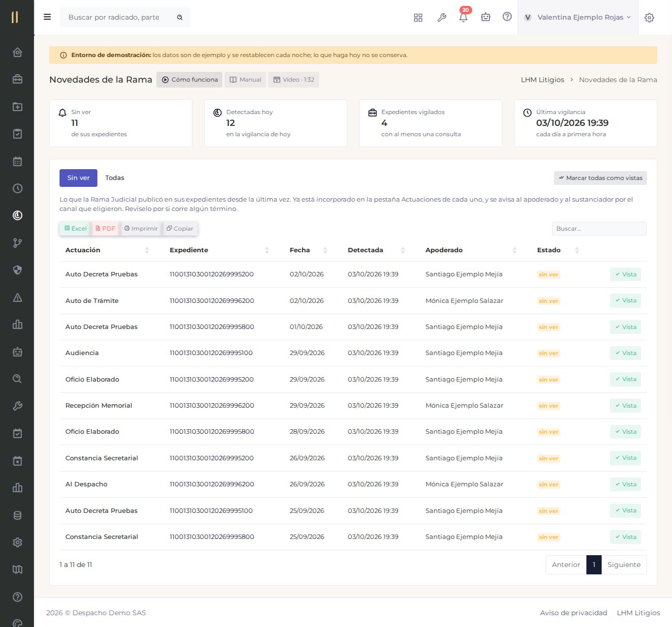Open the database sidebar icon
The width and height of the screenshot is (672, 627).
click(x=17, y=515)
